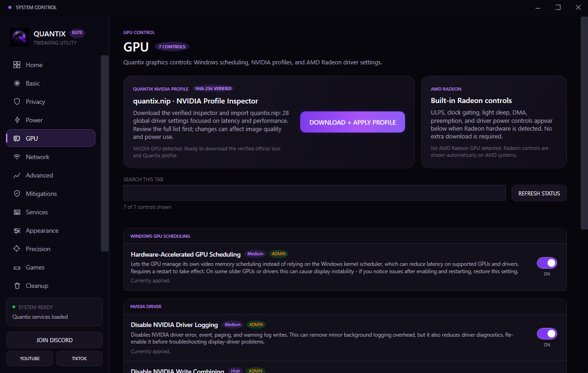Viewport: 588px width, 373px height.
Task: Click the Download + Apply Profile button
Action: coord(353,122)
